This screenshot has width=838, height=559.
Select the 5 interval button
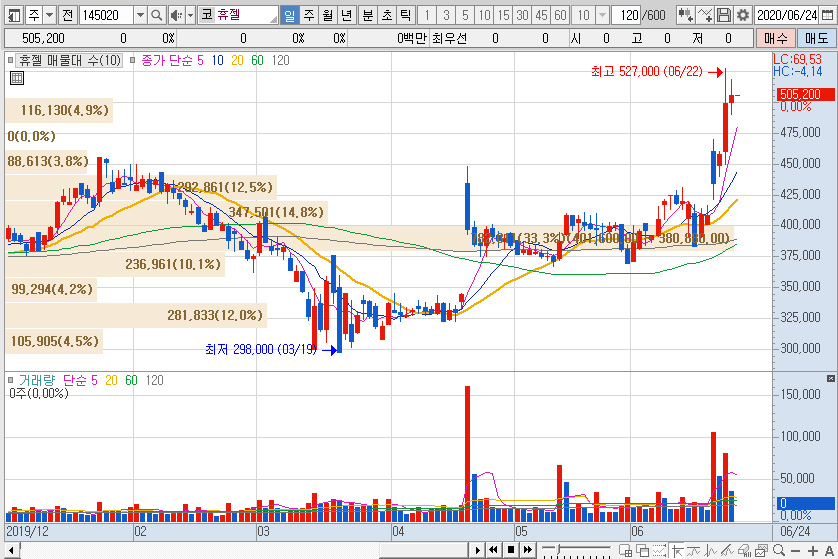pyautogui.click(x=465, y=15)
